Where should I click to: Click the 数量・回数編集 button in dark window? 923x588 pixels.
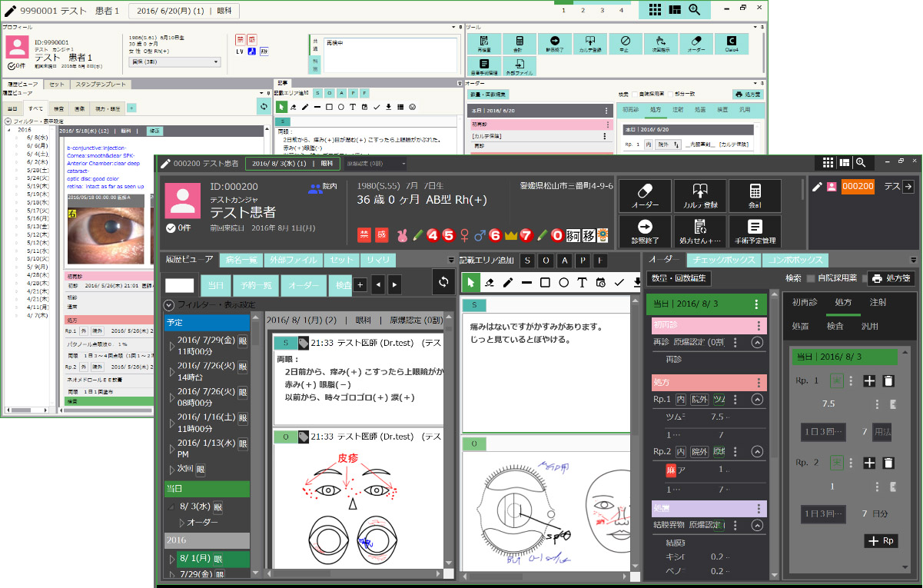coord(679,278)
